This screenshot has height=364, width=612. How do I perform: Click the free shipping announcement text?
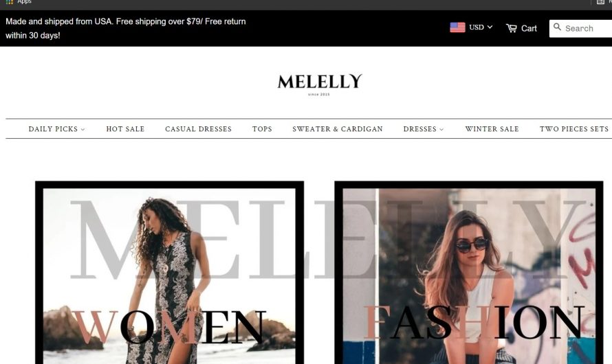click(x=126, y=28)
